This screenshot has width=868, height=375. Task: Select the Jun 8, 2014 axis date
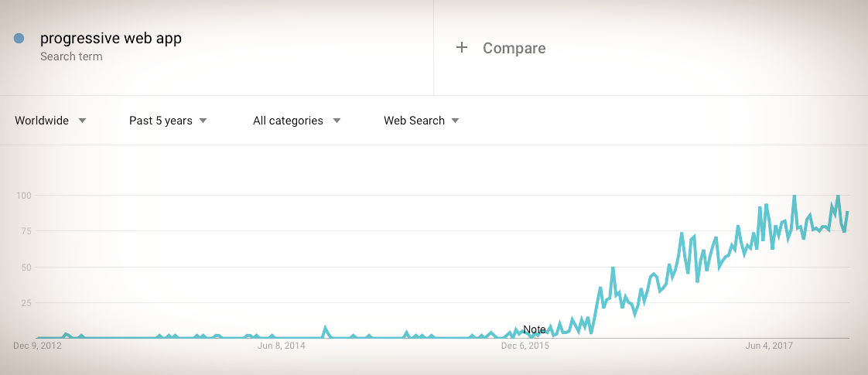click(282, 346)
